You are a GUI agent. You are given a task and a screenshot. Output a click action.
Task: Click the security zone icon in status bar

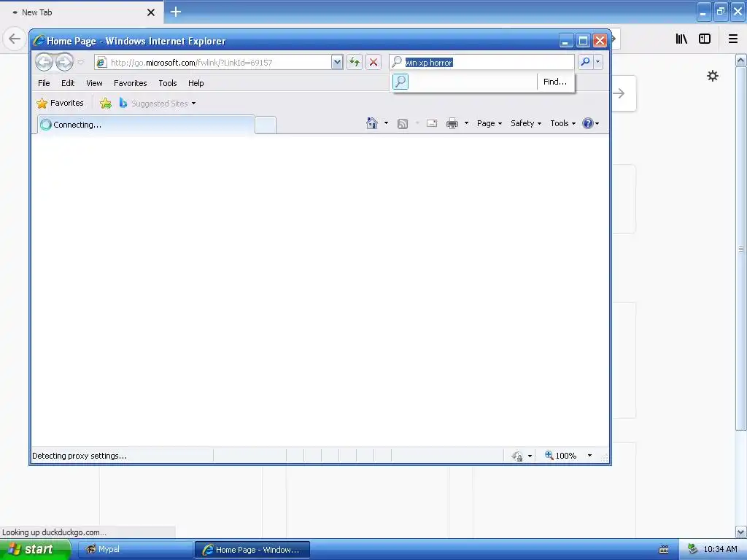[517, 456]
